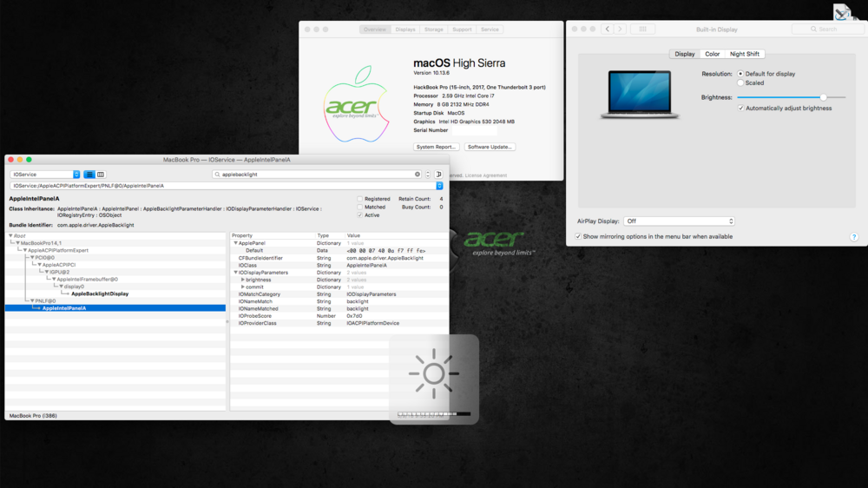
Task: Collapse the PNLF@0 node
Action: [x=32, y=300]
